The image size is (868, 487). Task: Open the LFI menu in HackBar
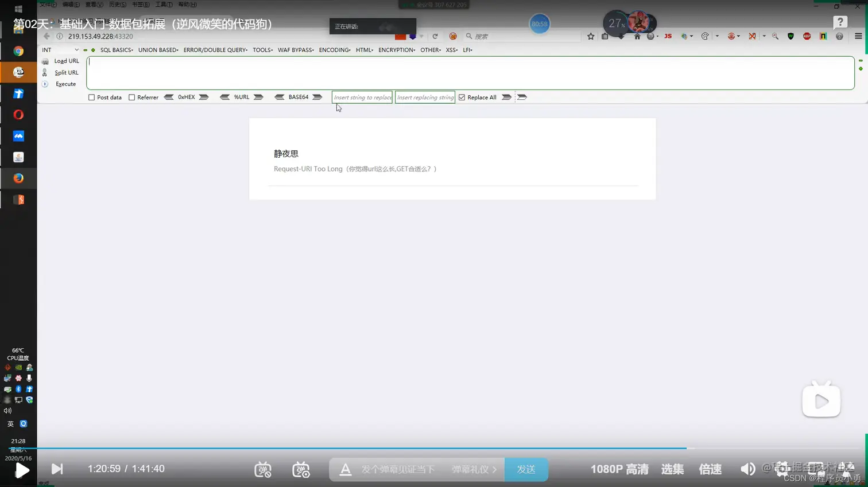point(467,50)
